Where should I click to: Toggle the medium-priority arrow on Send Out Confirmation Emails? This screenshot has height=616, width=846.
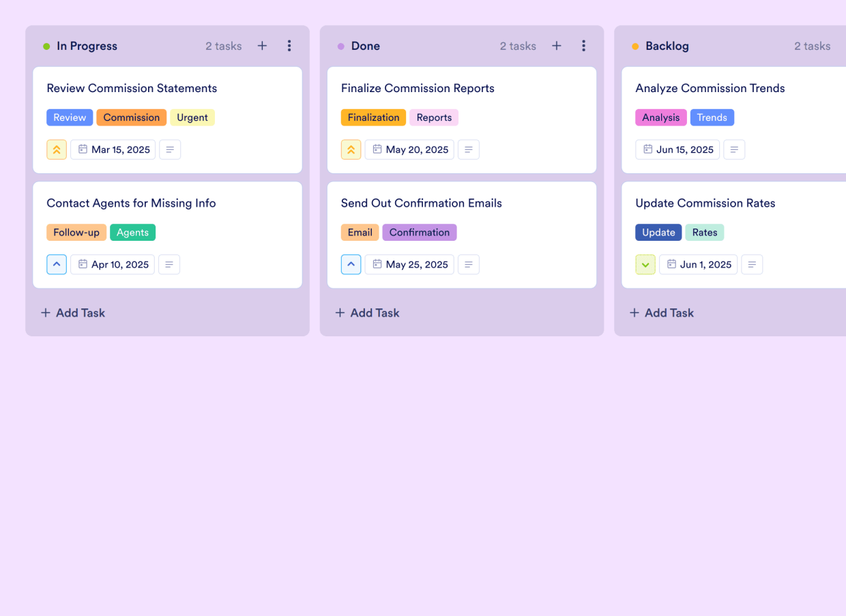pyautogui.click(x=351, y=264)
